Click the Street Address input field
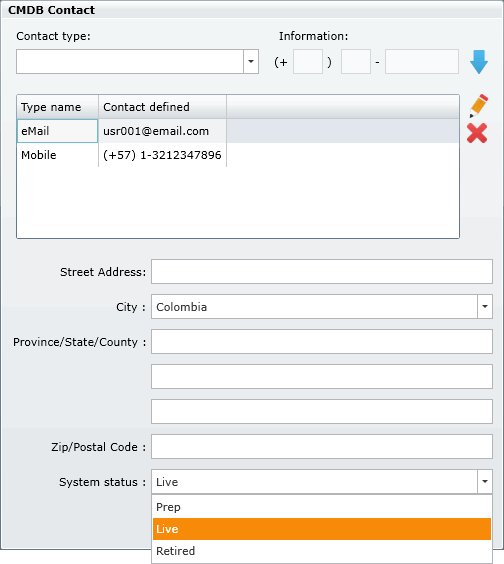This screenshot has height=564, width=504. coord(322,272)
